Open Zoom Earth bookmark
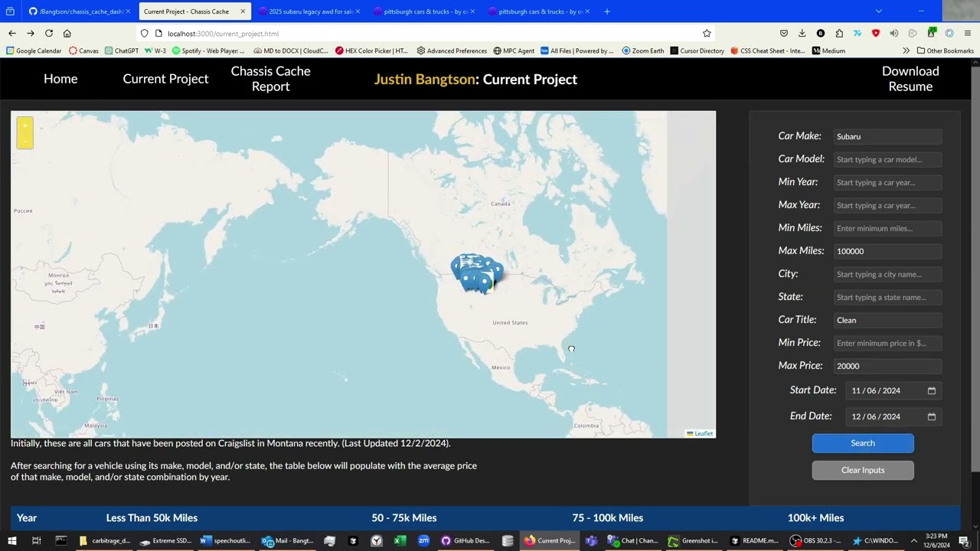980x551 pixels. (x=643, y=51)
